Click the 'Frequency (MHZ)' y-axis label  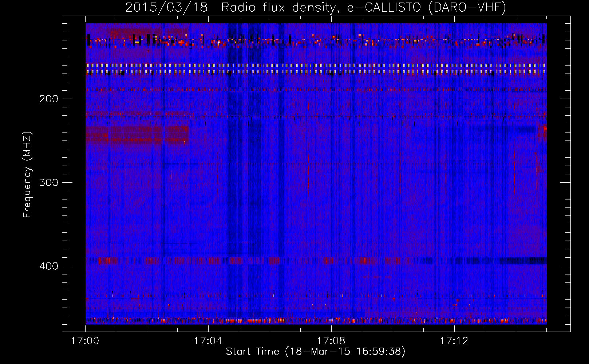click(27, 175)
